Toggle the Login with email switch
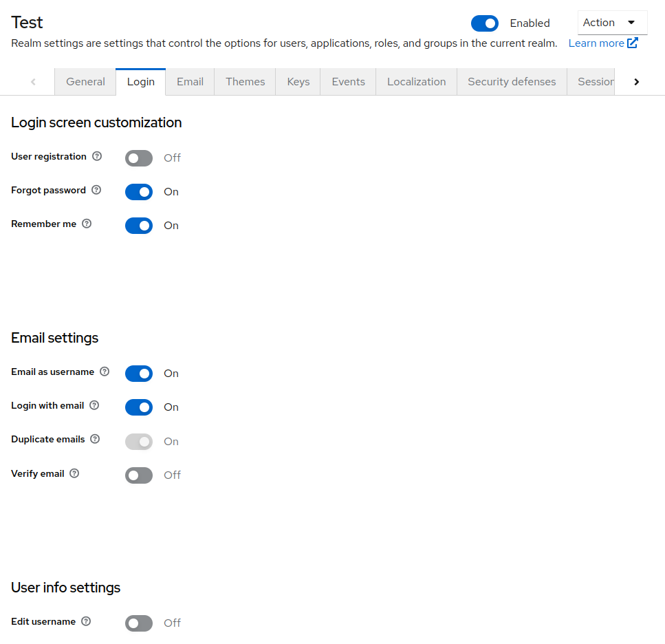The height and width of the screenshot is (644, 665). (138, 407)
